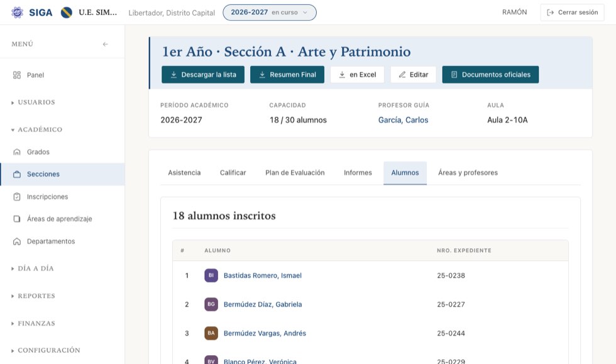Open Áreas de aprendizaje menu item

62,219
